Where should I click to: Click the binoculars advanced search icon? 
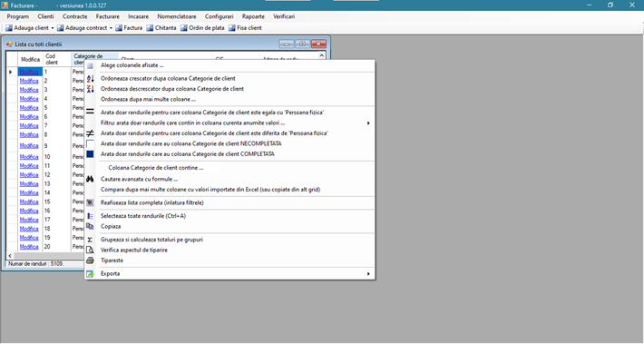tap(91, 179)
